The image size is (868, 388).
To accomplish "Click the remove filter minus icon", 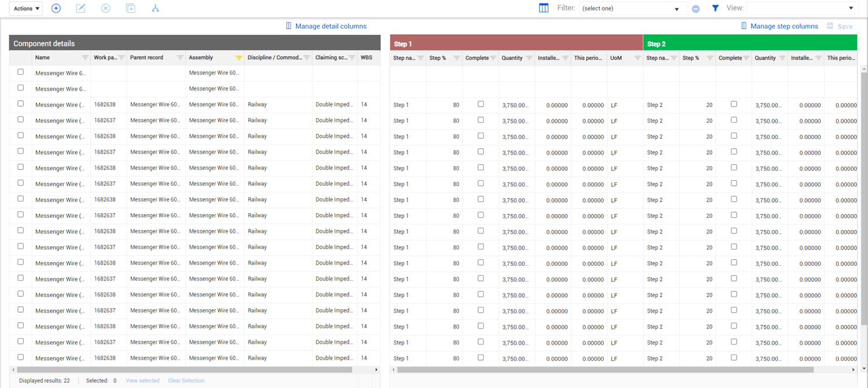I will [x=696, y=9].
